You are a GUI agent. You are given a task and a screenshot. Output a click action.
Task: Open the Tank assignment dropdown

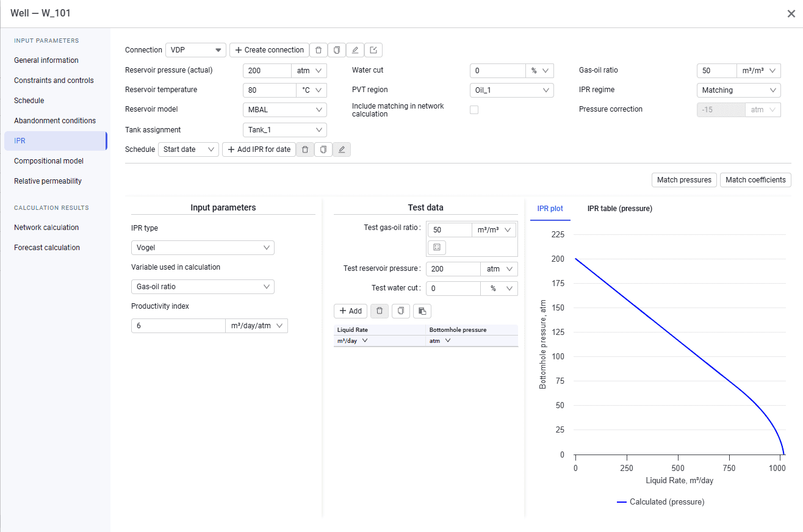pos(285,130)
